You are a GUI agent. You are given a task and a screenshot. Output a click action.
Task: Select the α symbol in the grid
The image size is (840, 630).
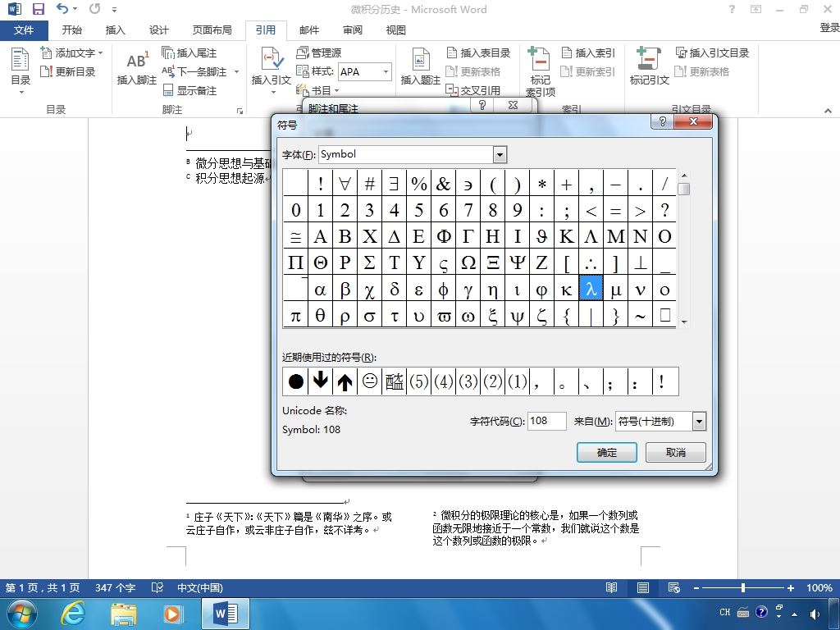coord(320,290)
